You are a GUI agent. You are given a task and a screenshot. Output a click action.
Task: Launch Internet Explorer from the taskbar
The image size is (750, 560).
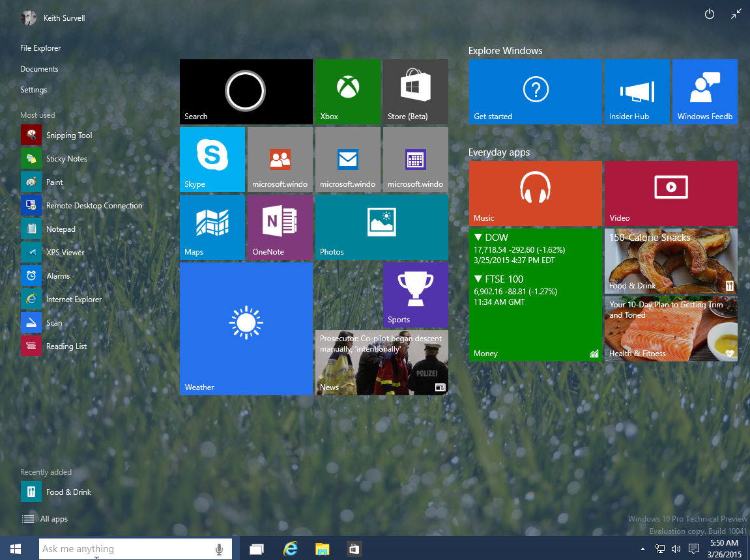pos(290,549)
